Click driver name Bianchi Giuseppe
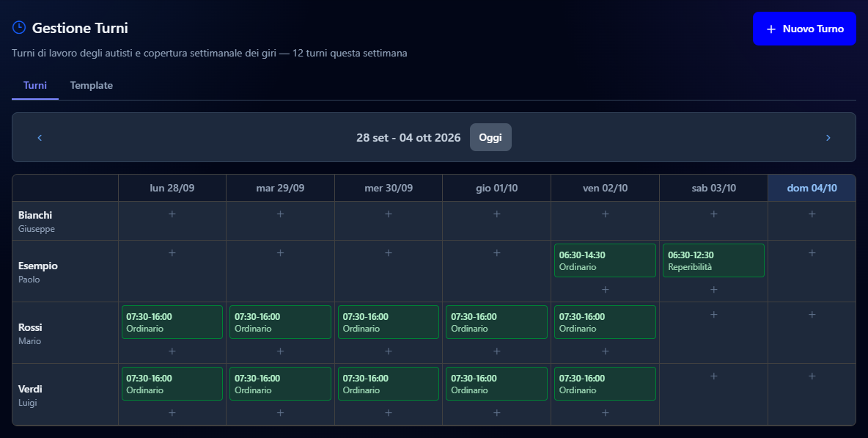The width and height of the screenshot is (868, 438). click(37, 221)
